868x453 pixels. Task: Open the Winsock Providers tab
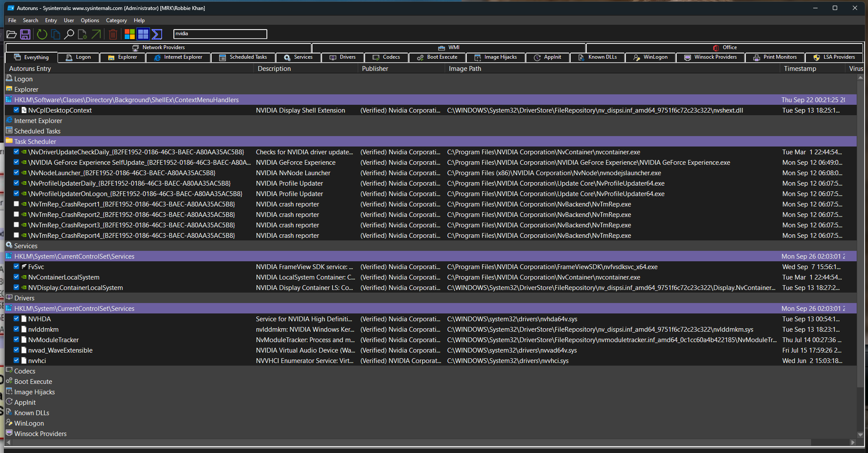point(711,57)
